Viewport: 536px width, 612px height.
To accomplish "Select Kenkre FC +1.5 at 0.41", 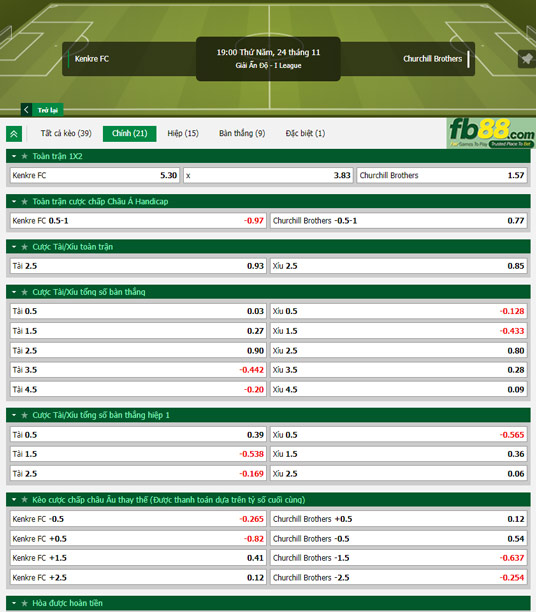I will [x=138, y=558].
